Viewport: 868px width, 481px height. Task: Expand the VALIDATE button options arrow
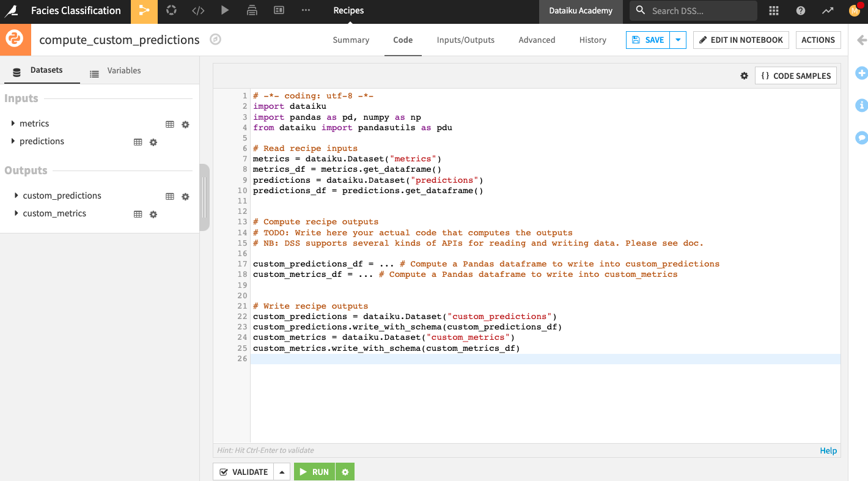pyautogui.click(x=282, y=471)
